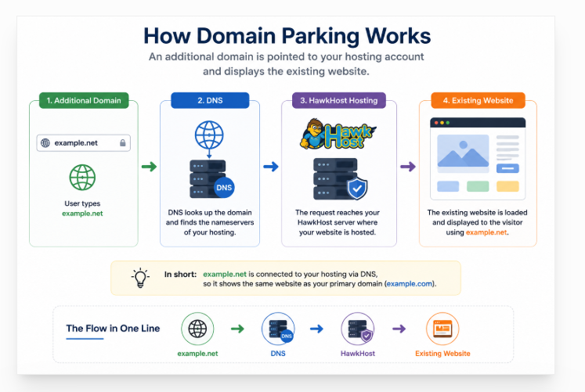The image size is (585, 392).
Task: Click orange 'example.net' in Existing Website card
Action: click(486, 232)
